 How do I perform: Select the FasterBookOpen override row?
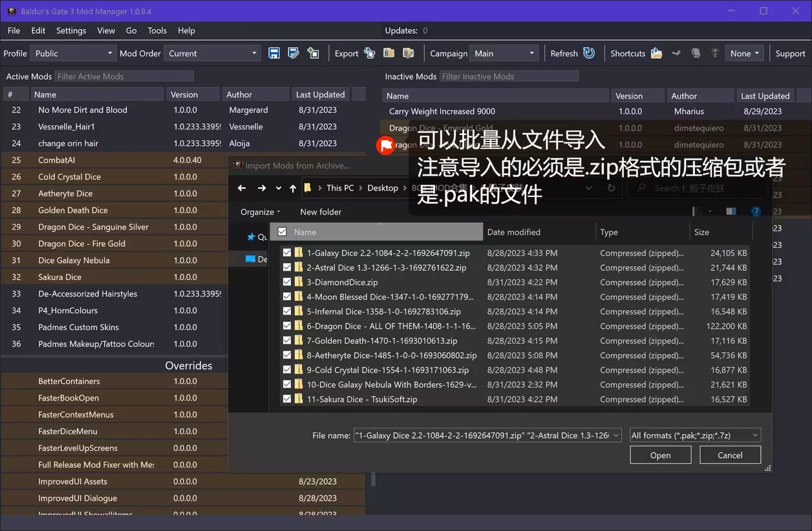[x=115, y=398]
